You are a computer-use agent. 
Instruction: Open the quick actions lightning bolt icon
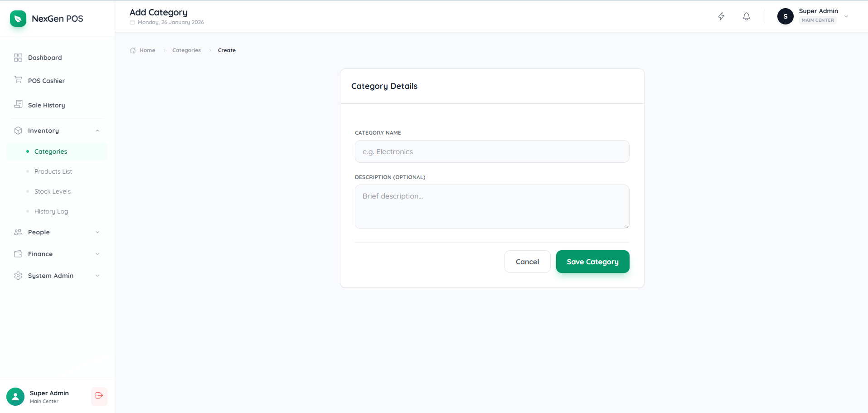(x=721, y=16)
